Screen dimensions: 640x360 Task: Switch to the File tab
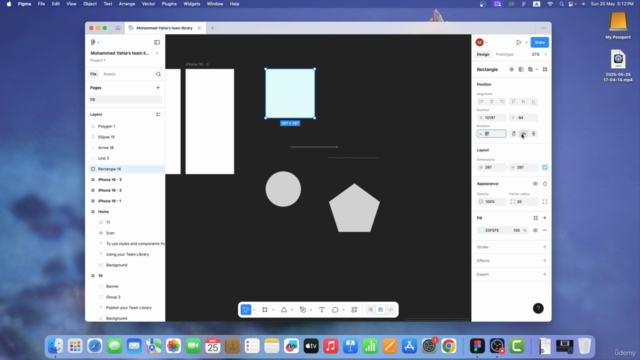pyautogui.click(x=93, y=74)
